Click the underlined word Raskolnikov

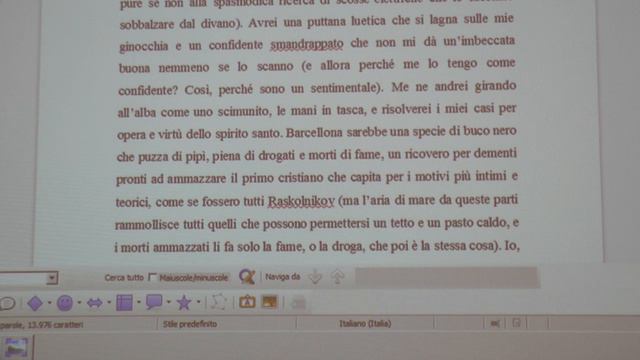tap(301, 201)
